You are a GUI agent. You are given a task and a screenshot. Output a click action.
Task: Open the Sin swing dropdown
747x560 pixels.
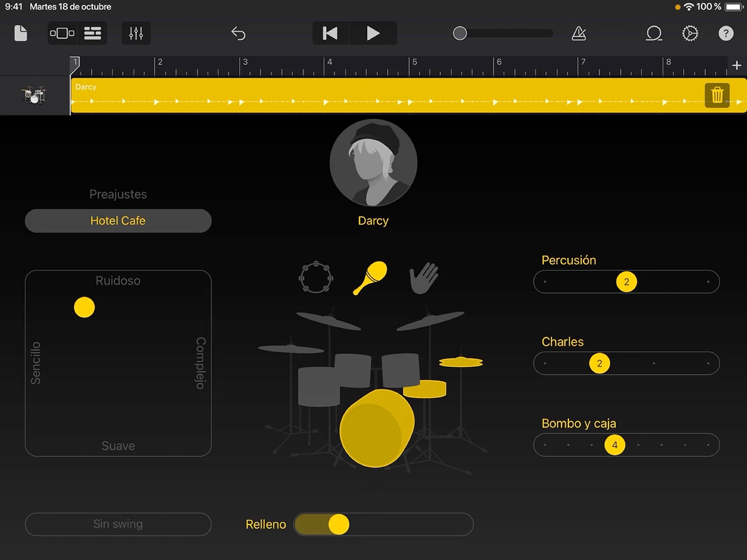(118, 524)
